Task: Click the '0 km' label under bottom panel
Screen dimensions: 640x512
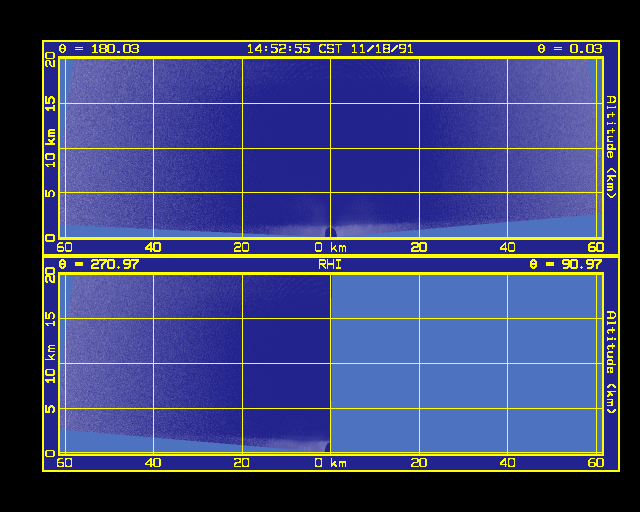Action: pos(331,463)
